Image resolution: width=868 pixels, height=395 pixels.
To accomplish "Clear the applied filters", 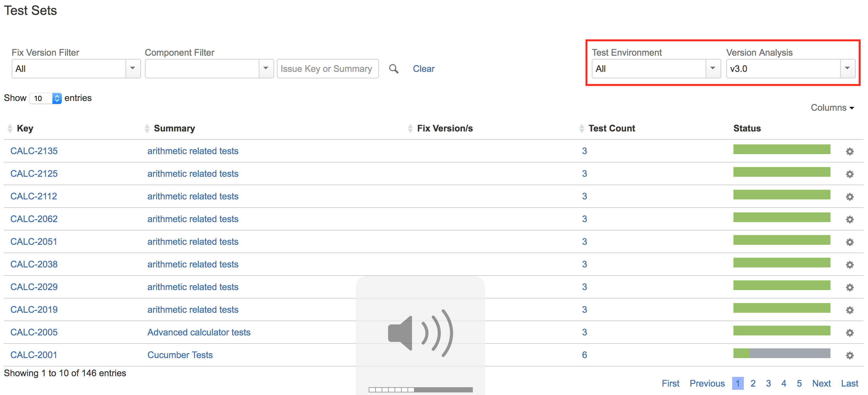I will [424, 69].
